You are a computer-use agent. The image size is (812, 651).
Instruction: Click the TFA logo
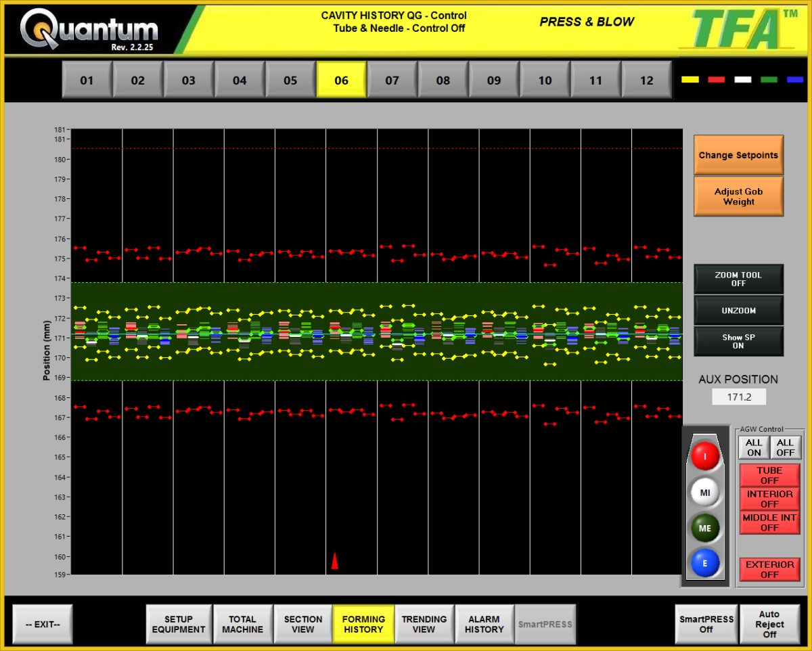click(738, 29)
